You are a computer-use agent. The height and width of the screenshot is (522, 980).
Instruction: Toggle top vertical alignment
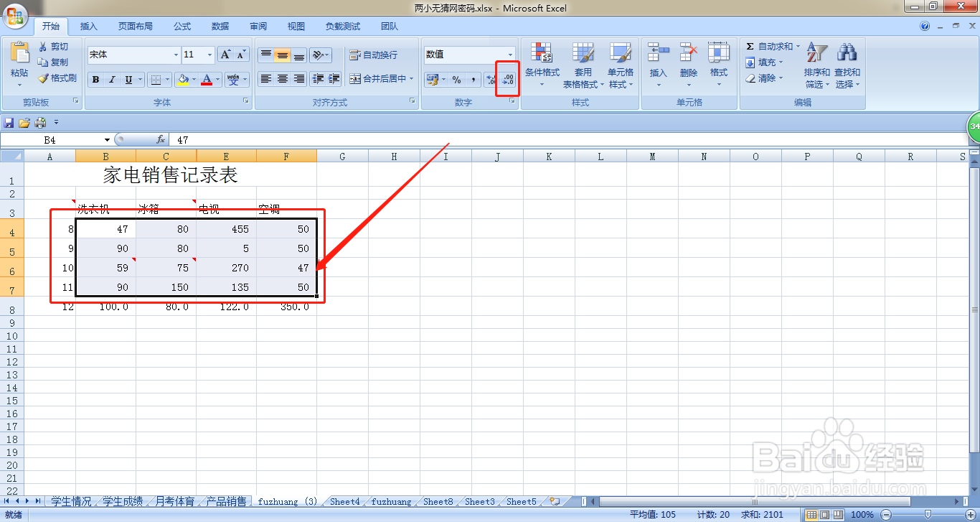[265, 55]
